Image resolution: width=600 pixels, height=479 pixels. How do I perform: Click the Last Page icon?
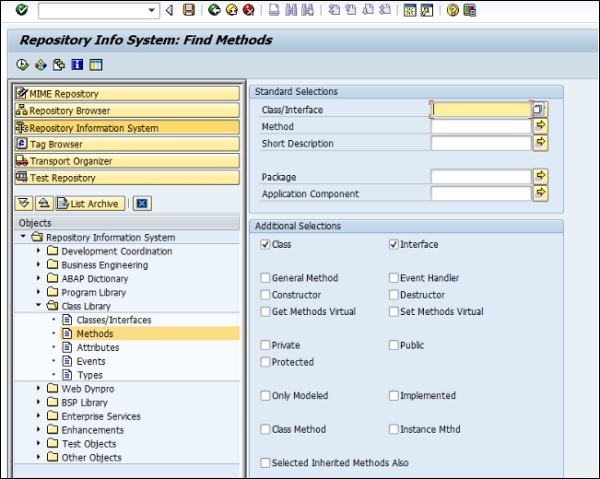coord(385,10)
